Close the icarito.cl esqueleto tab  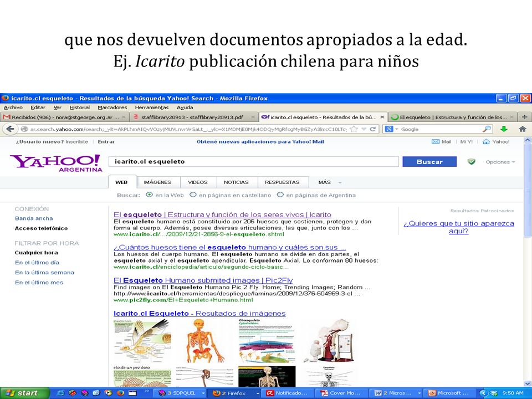[382, 117]
